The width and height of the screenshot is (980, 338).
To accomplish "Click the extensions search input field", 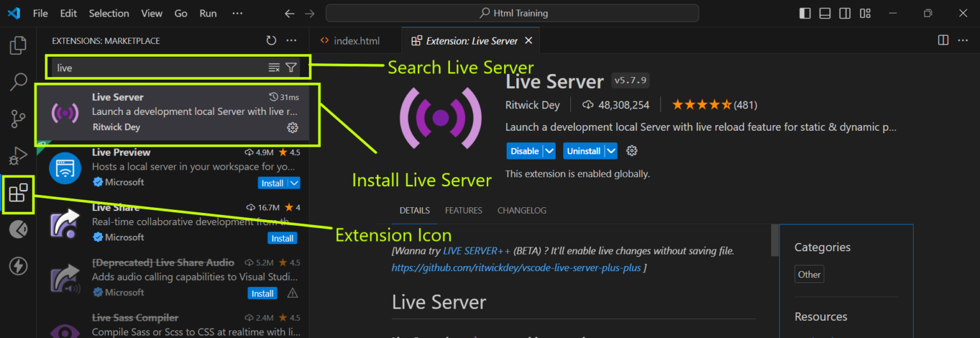I will pos(160,68).
